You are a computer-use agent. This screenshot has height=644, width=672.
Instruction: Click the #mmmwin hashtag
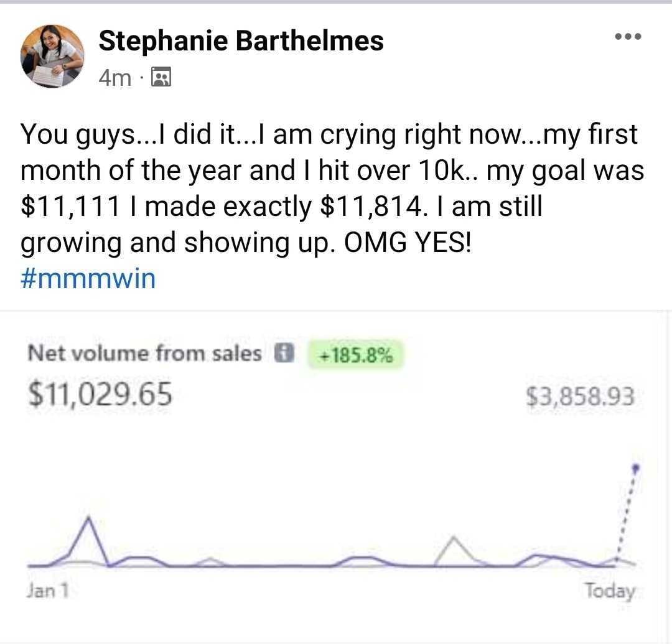[88, 279]
